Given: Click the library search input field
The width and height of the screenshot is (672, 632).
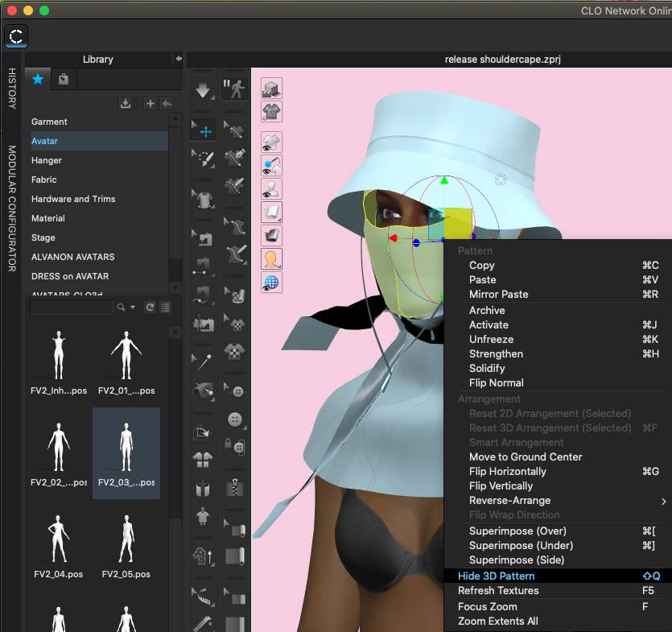Looking at the screenshot, I should [x=71, y=307].
